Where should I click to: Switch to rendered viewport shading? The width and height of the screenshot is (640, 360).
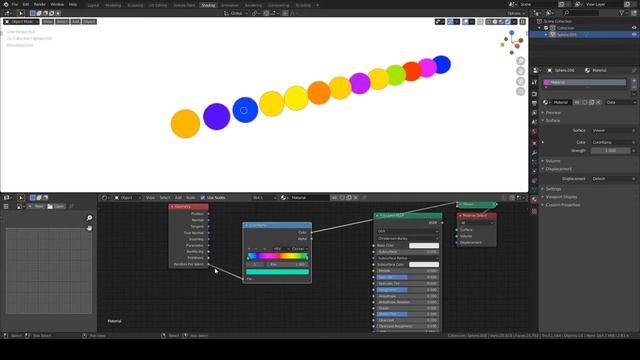[x=508, y=22]
